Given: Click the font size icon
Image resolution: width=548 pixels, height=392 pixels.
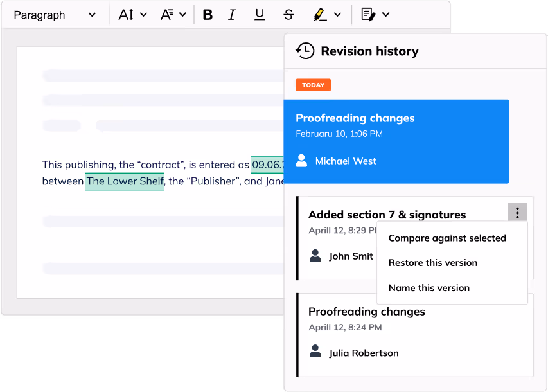Looking at the screenshot, I should click(126, 15).
